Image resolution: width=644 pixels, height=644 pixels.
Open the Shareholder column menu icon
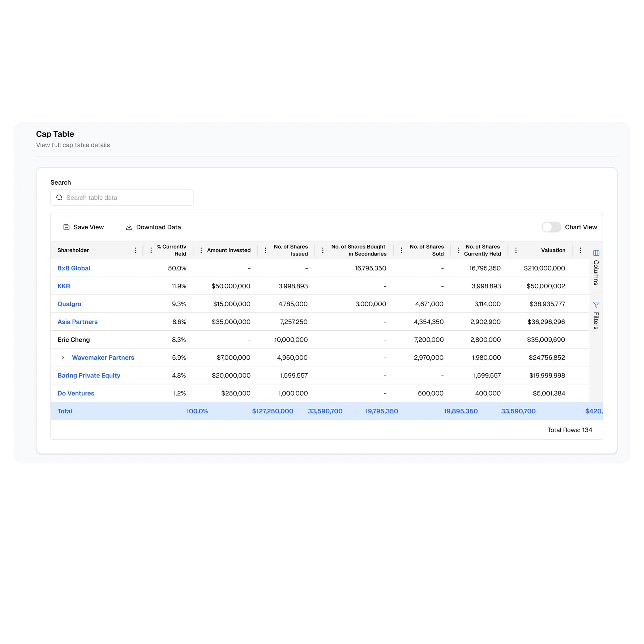(136, 250)
